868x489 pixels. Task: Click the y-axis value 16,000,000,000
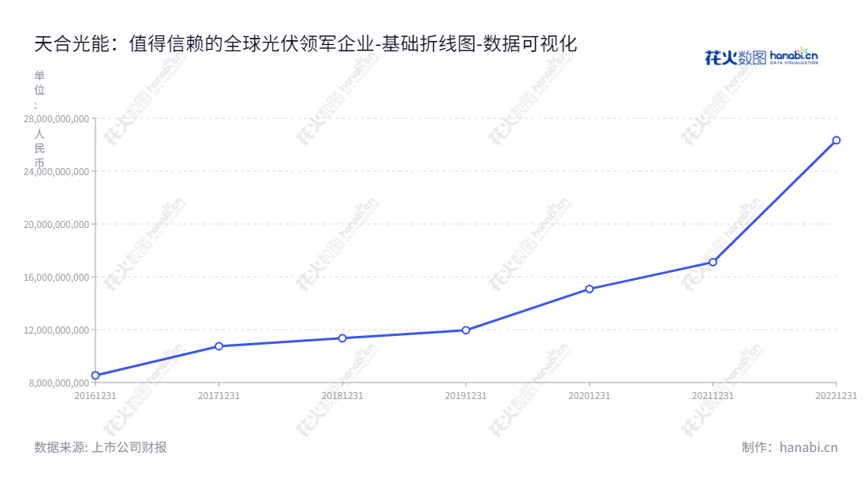pyautogui.click(x=56, y=277)
